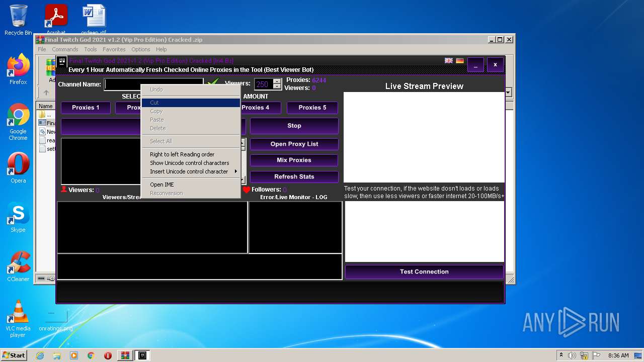This screenshot has height=362, width=644.
Task: Go up one folder in WinRAR
Action: [x=46, y=93]
